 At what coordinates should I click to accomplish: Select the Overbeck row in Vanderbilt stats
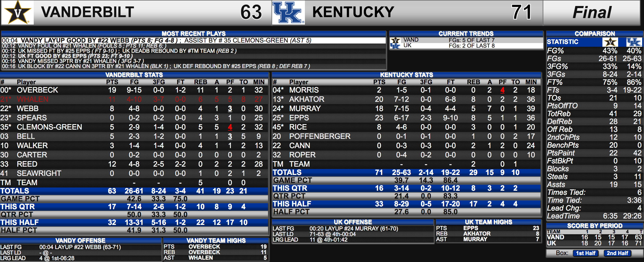pos(134,90)
